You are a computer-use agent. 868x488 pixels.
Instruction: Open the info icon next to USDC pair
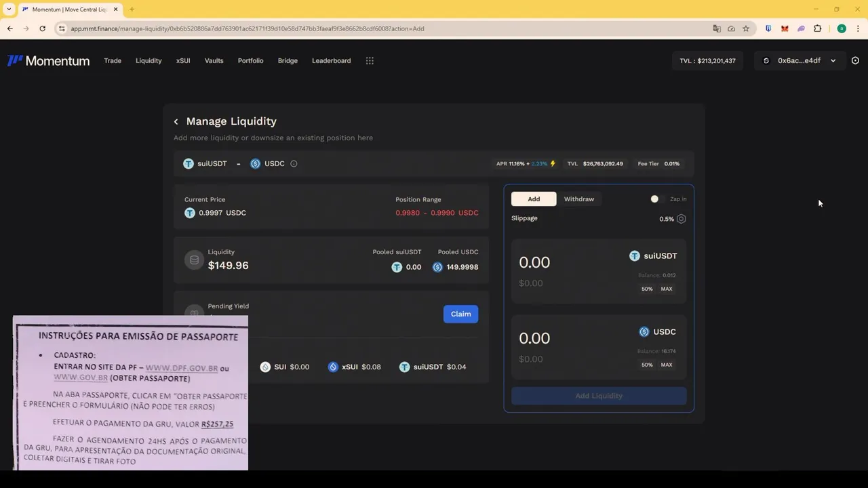pyautogui.click(x=294, y=163)
